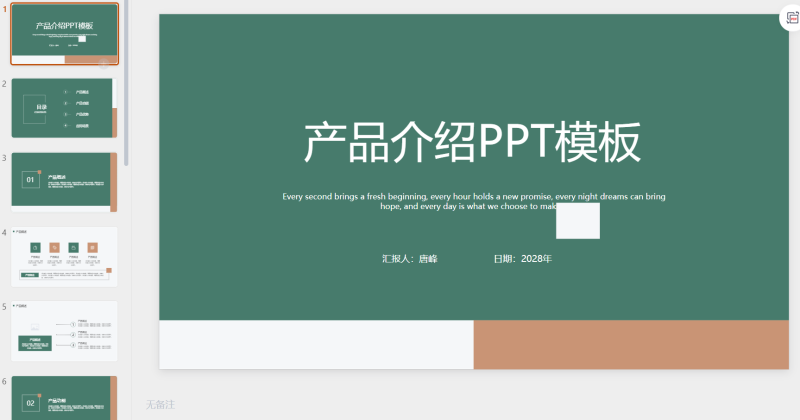Click the English subtitle text block
The width and height of the screenshot is (800, 420).
pyautogui.click(x=473, y=201)
